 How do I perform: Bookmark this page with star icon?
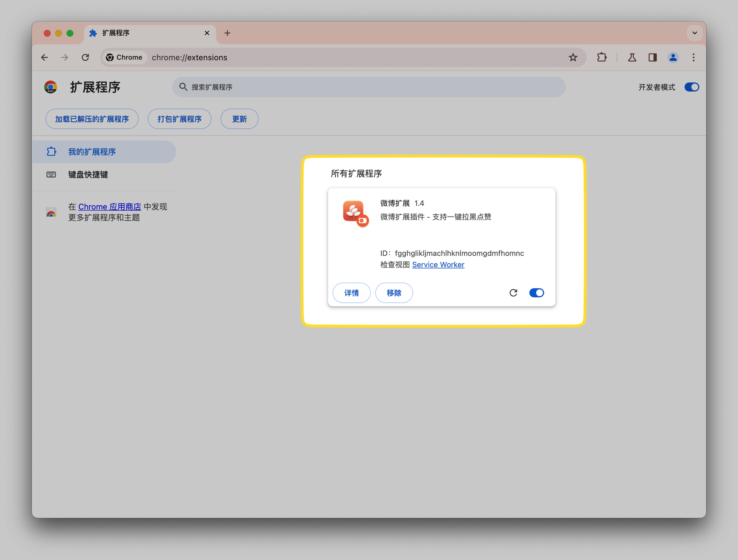tap(573, 57)
